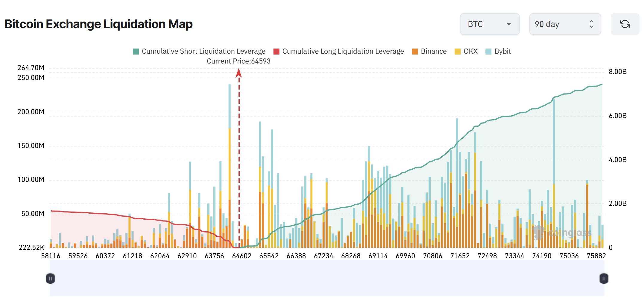Click Cumulative Short Liquidation Leverage legend text
Screen dimensions: 644x305
click(x=204, y=51)
